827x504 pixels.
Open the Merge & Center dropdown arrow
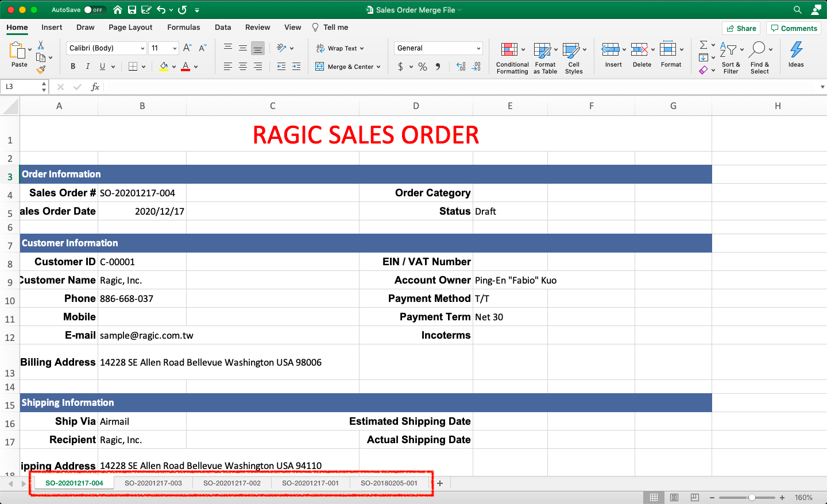[378, 67]
